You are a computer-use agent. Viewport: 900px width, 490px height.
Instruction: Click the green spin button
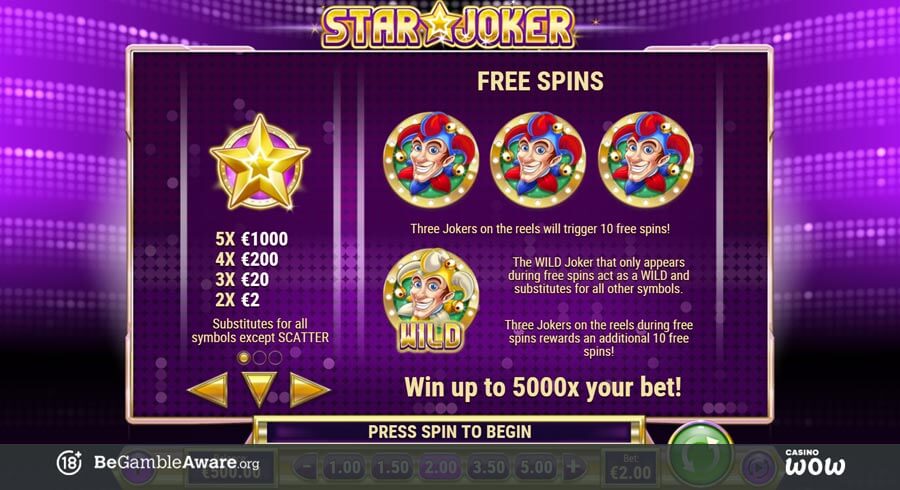tap(700, 456)
